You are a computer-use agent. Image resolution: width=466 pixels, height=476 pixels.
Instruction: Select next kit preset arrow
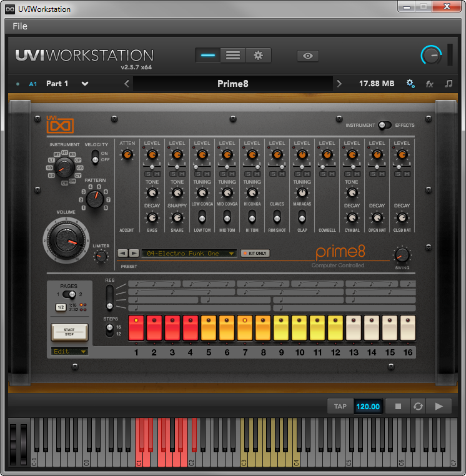pyautogui.click(x=134, y=253)
